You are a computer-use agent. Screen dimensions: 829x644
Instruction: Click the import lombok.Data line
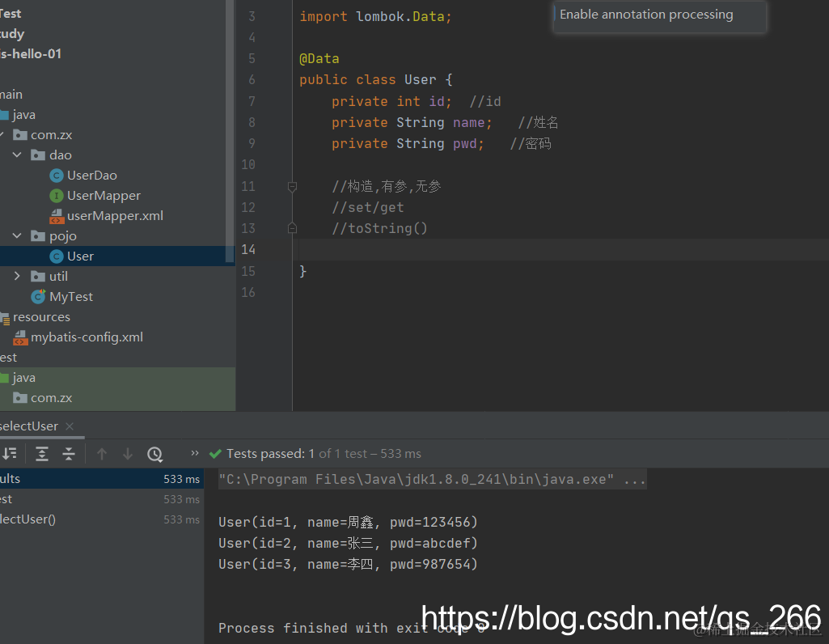tap(375, 16)
